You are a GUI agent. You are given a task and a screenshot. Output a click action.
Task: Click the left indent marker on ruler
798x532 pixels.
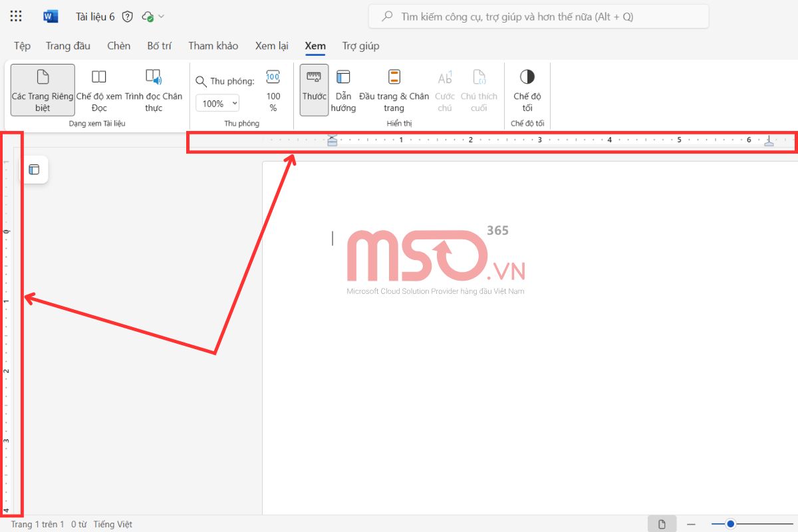pos(332,140)
